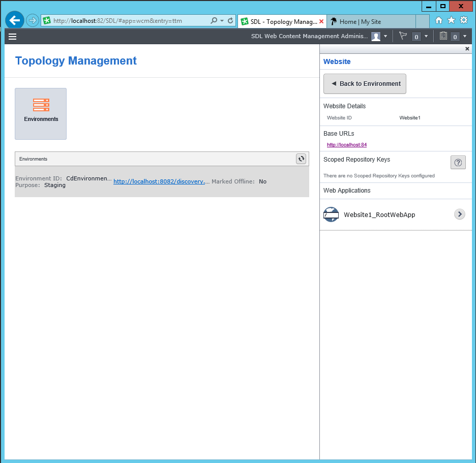Open the hamburger menu icon
This screenshot has height=463, width=476.
(13, 37)
